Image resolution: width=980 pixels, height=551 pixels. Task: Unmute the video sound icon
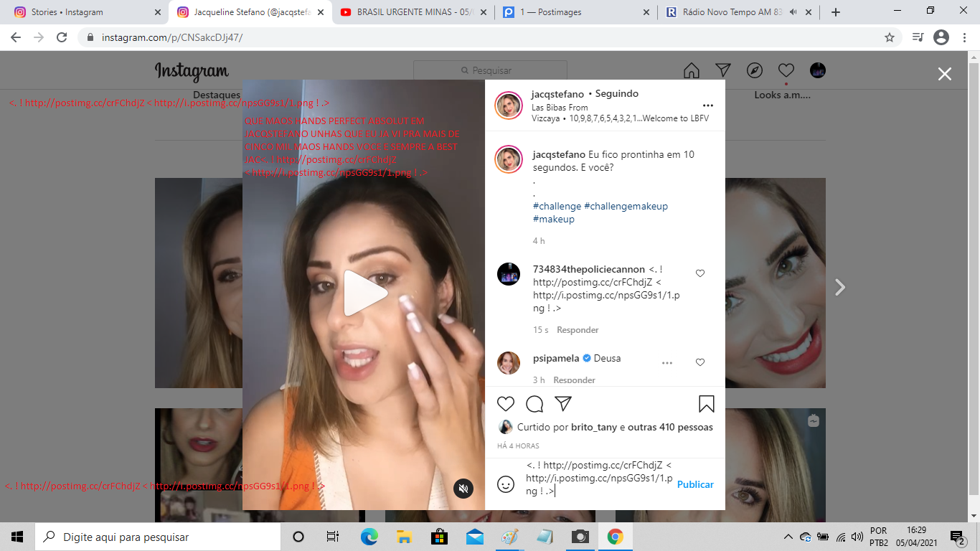[463, 489]
